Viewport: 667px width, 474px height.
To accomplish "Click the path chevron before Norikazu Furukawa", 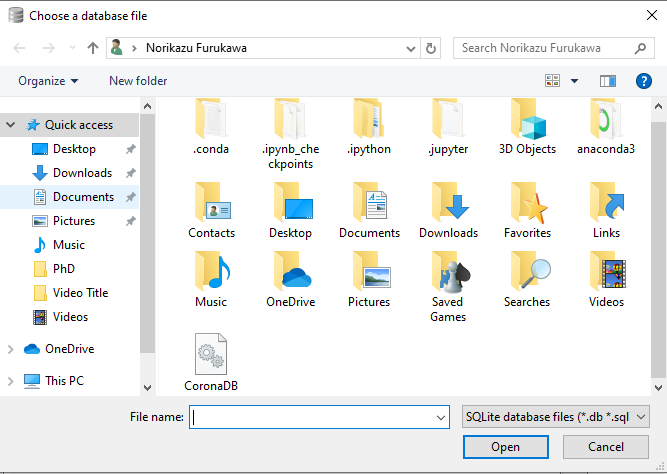I will point(134,49).
